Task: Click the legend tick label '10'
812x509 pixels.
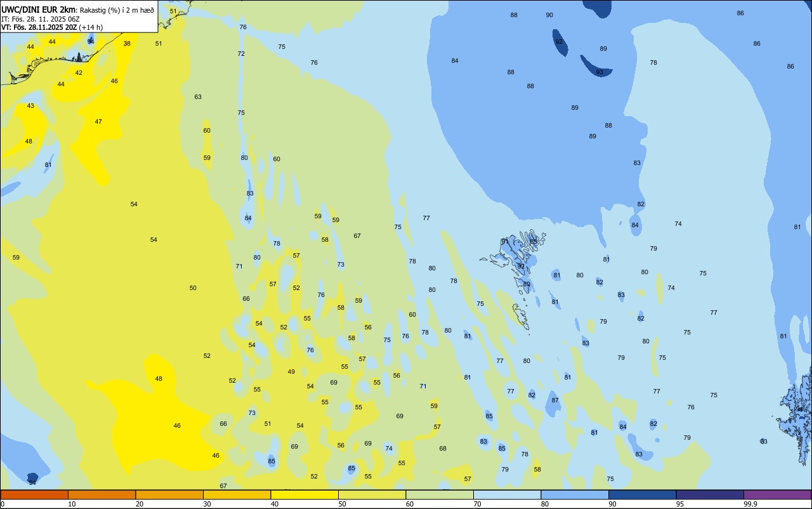Action: pos(72,504)
